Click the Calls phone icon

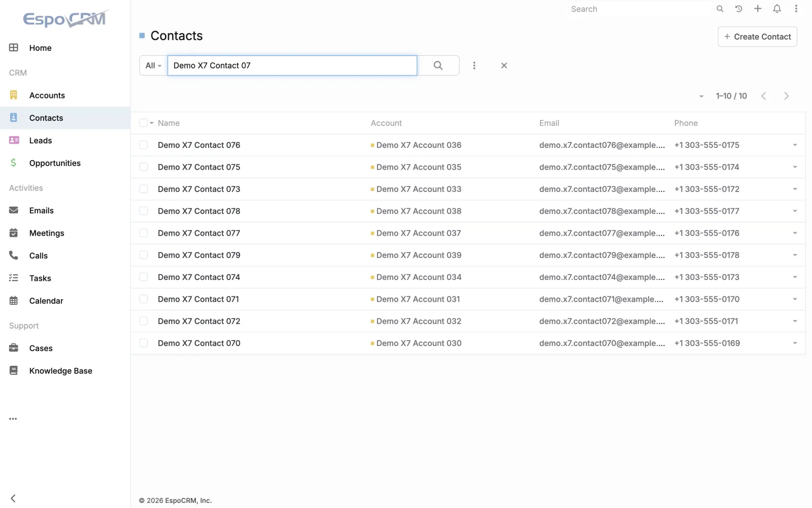click(14, 256)
